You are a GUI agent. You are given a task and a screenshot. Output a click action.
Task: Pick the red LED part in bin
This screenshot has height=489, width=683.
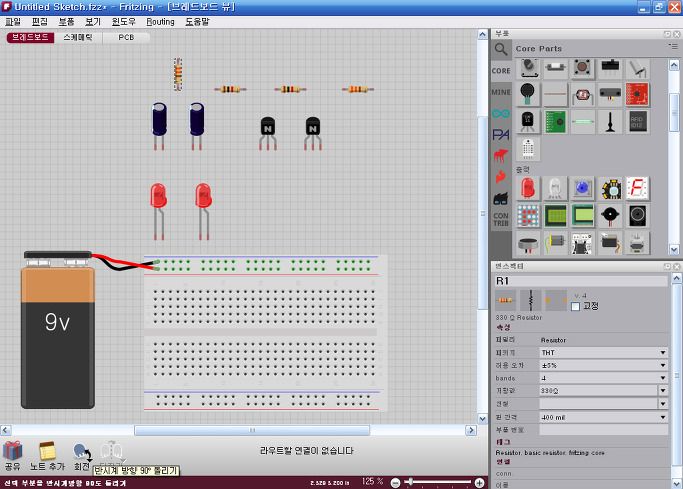[x=528, y=188]
